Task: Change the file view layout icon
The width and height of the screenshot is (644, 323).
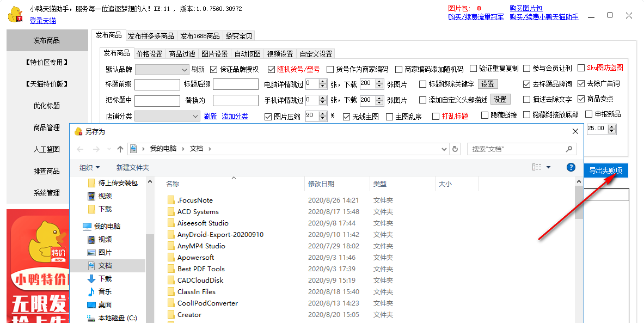Action: click(x=537, y=167)
